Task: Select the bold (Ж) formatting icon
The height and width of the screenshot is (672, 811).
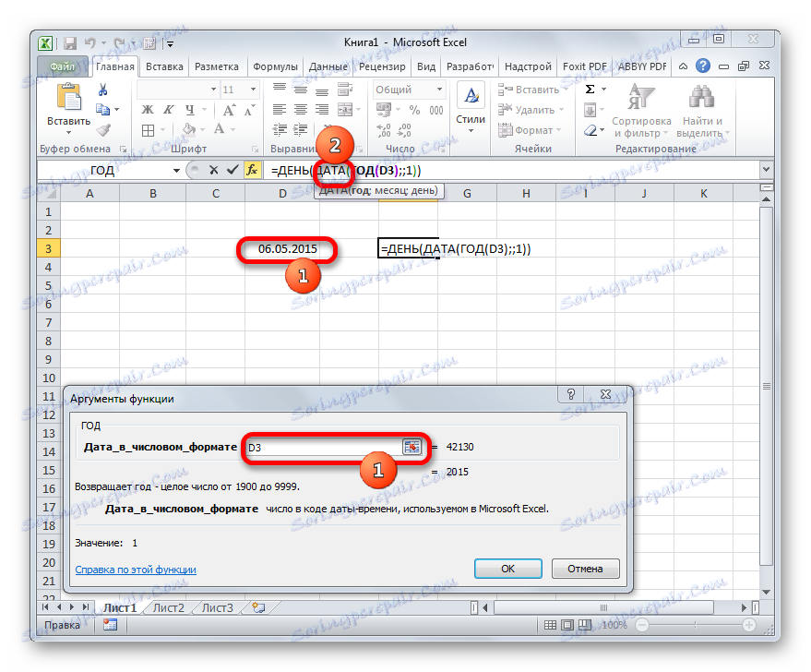Action: click(147, 109)
